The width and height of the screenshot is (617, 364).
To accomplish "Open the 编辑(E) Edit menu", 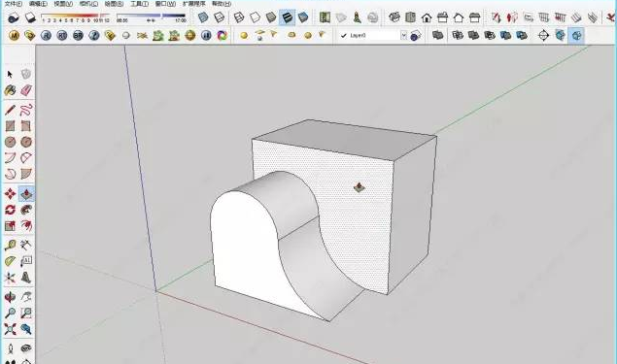I will 38,4.
